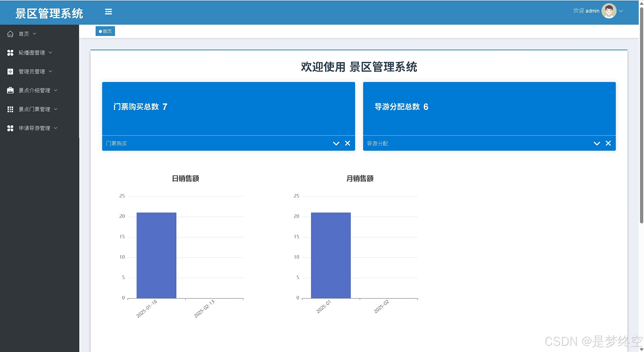Close the 导游分配 card

608,143
